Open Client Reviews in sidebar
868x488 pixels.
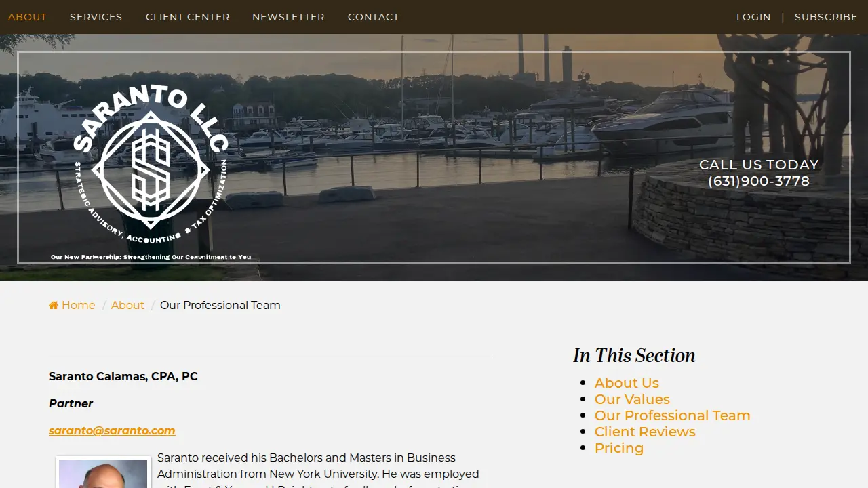[645, 432]
